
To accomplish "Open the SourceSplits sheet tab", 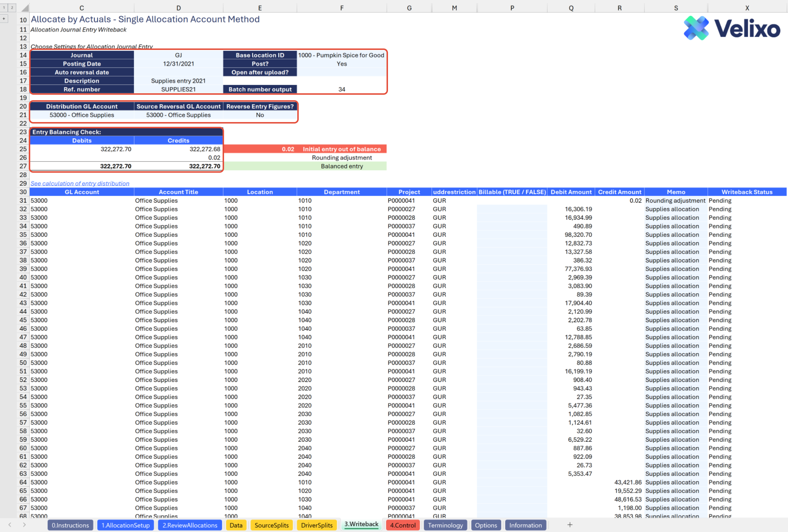I will (x=271, y=525).
